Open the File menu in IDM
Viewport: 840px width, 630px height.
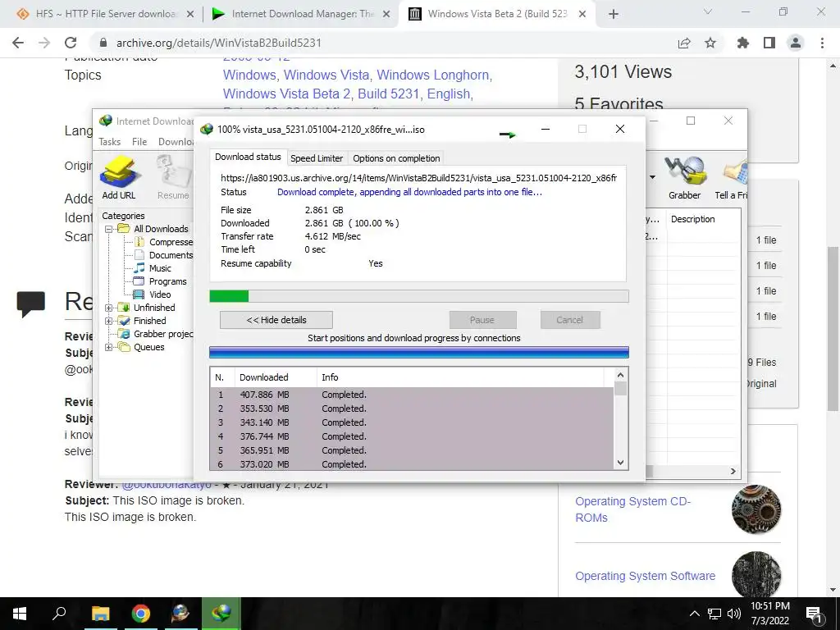click(x=139, y=141)
